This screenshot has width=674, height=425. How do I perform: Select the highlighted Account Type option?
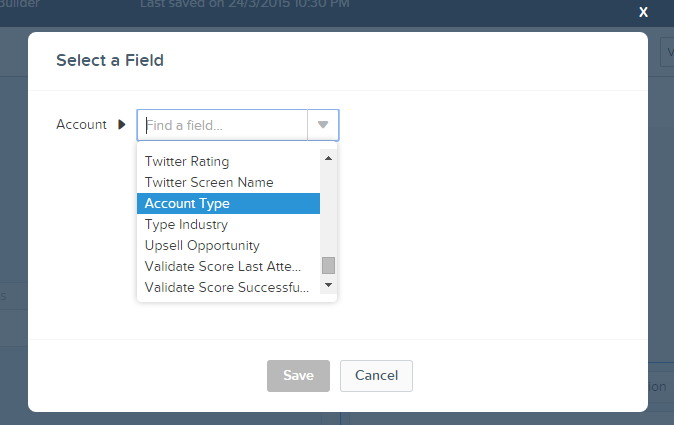coord(187,203)
